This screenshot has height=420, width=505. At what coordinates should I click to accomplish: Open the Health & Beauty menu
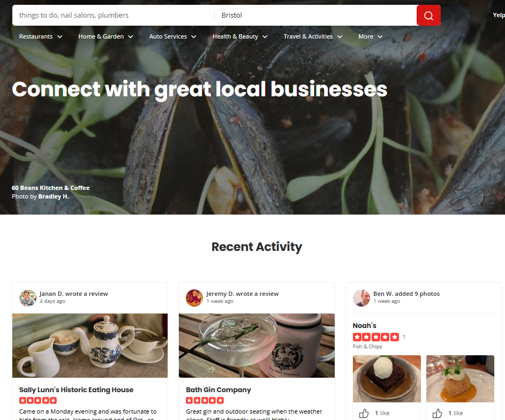pyautogui.click(x=240, y=36)
